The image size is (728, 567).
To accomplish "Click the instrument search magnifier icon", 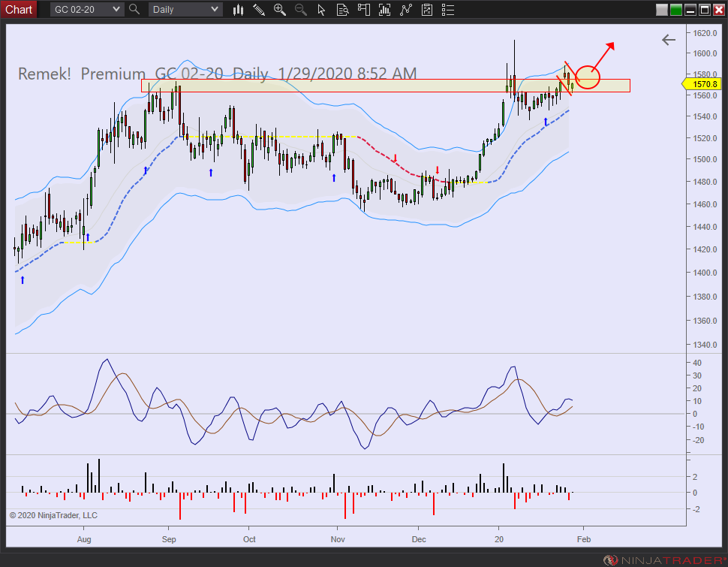I will coord(134,9).
